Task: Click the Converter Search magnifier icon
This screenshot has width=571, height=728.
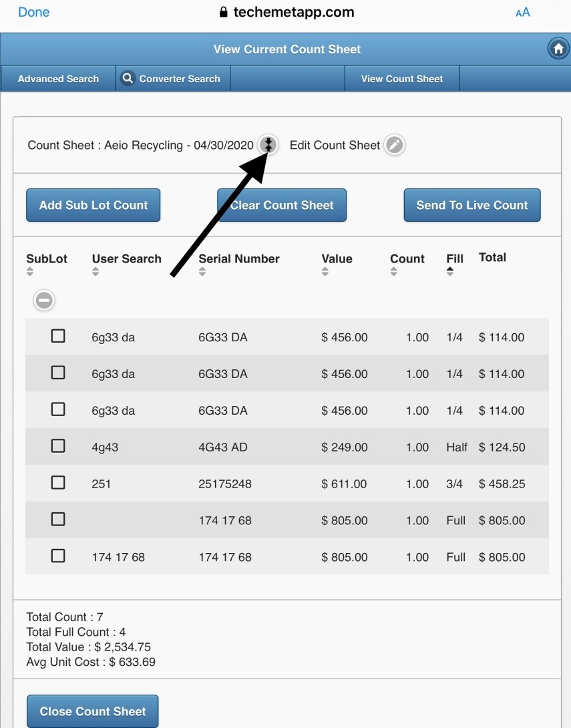Action: pos(128,78)
